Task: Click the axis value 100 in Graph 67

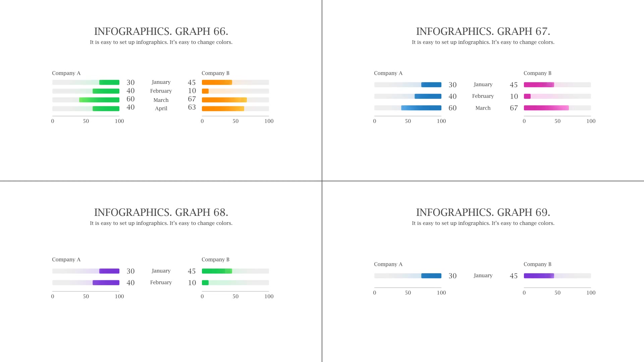Action: tap(440, 121)
